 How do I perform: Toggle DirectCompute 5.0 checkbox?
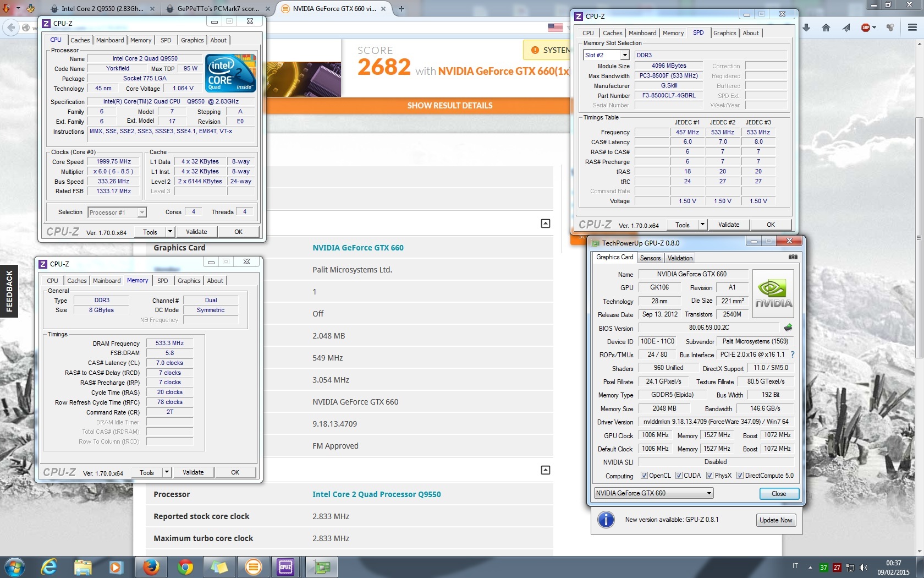pyautogui.click(x=740, y=476)
